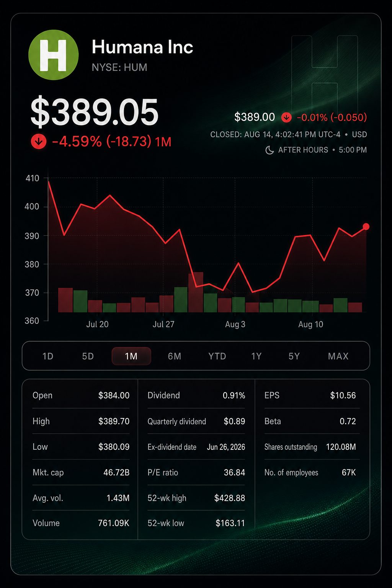Switch chart to 6M range

(175, 356)
